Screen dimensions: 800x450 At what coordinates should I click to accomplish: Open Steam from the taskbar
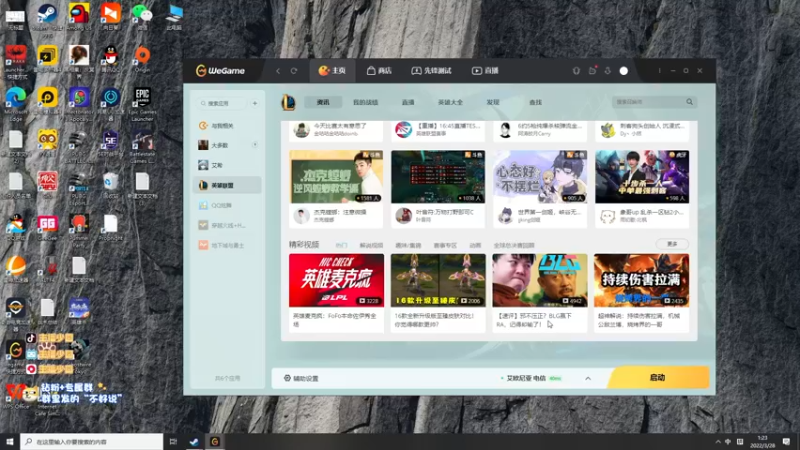(x=194, y=442)
